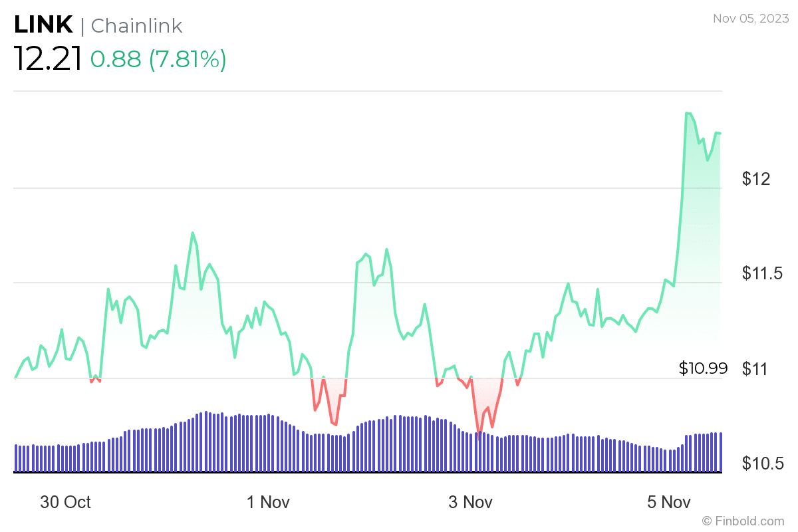Click the highest price peak on 5 Nov
Image resolution: width=798 pixels, height=532 pixels.
pos(687,114)
